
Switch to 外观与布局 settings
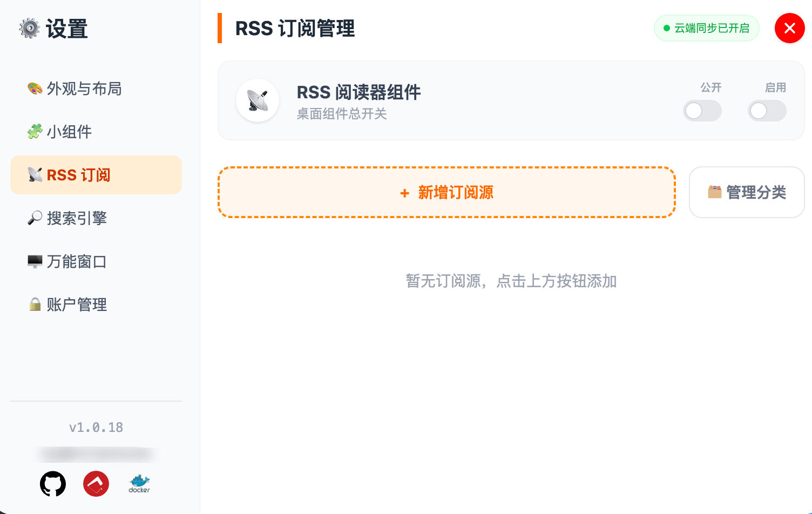[x=84, y=89]
